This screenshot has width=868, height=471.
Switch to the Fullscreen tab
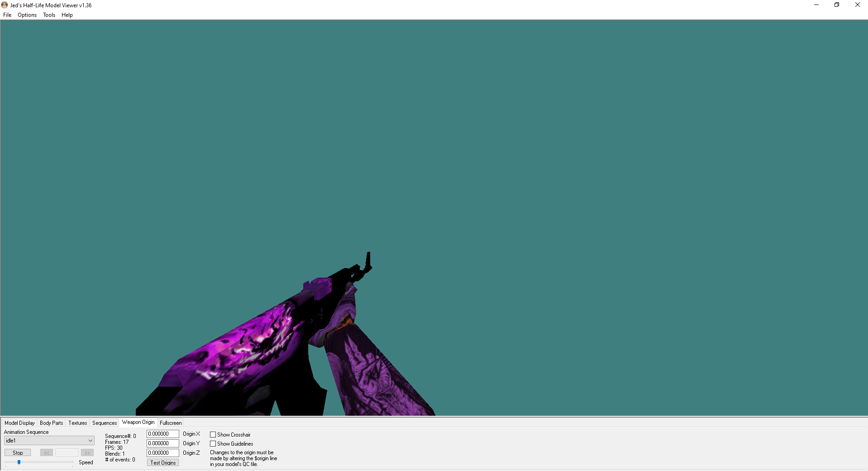click(171, 423)
